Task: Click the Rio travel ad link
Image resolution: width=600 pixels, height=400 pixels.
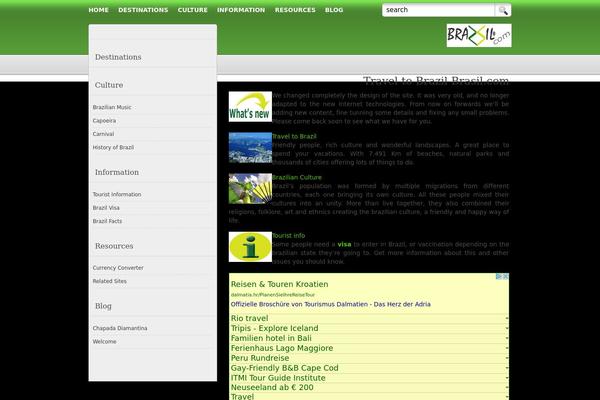Action: (249, 318)
